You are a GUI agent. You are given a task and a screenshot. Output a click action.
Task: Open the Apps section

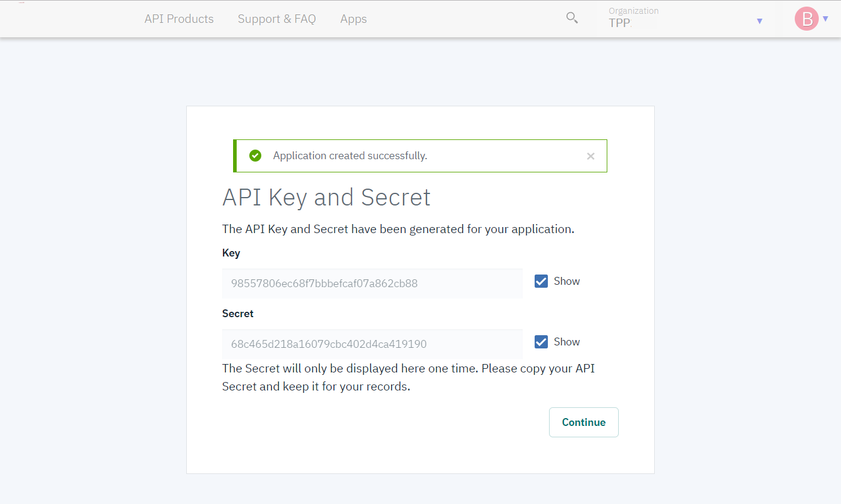pyautogui.click(x=353, y=19)
